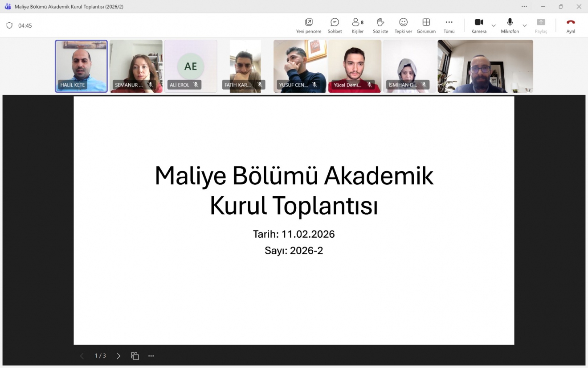Click the shield security icon near the timer
Viewport: 588px width, 368px height.
pos(9,25)
